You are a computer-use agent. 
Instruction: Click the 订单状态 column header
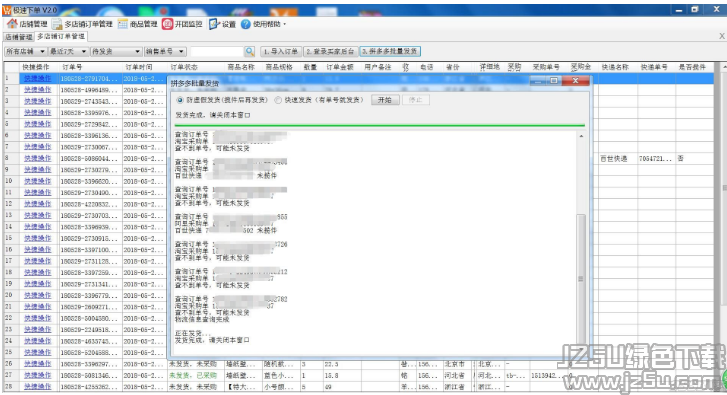[196, 67]
